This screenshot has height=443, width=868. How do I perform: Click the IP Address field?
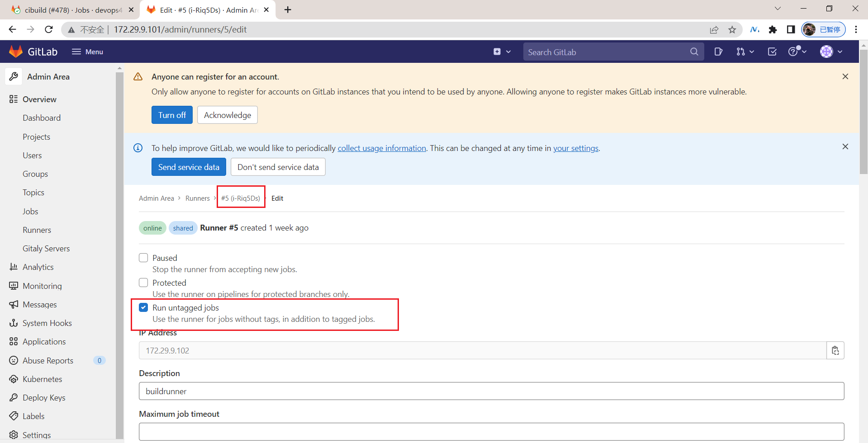click(x=483, y=350)
